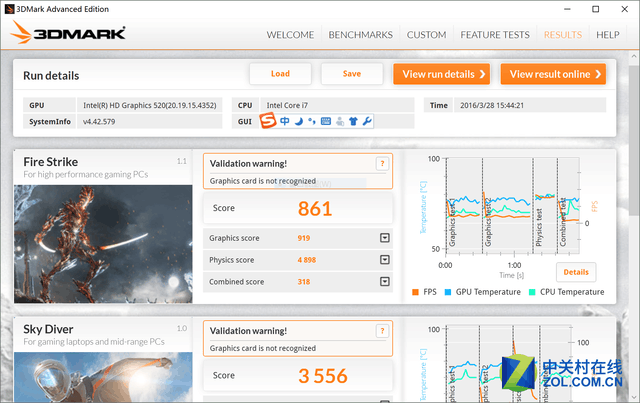Click the CPU Temperature green legend swatch
The height and width of the screenshot is (403, 640).
[532, 292]
